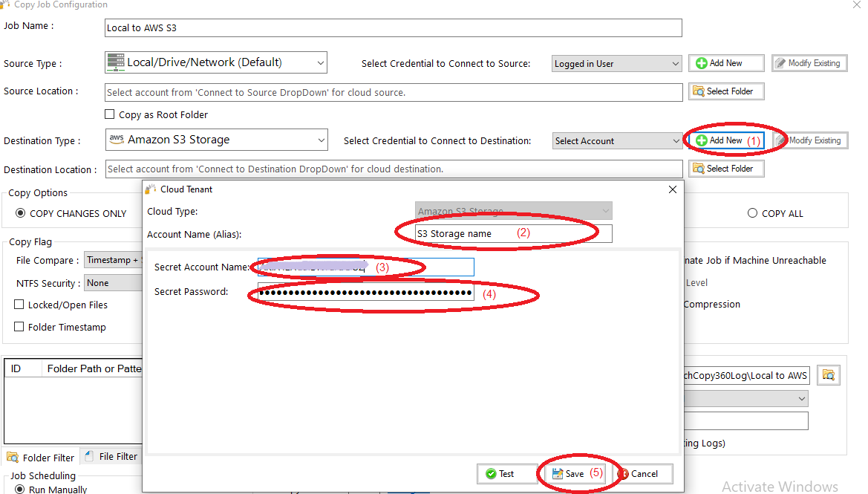
Task: Click the AWS icon in Destination Type
Action: pos(117,139)
